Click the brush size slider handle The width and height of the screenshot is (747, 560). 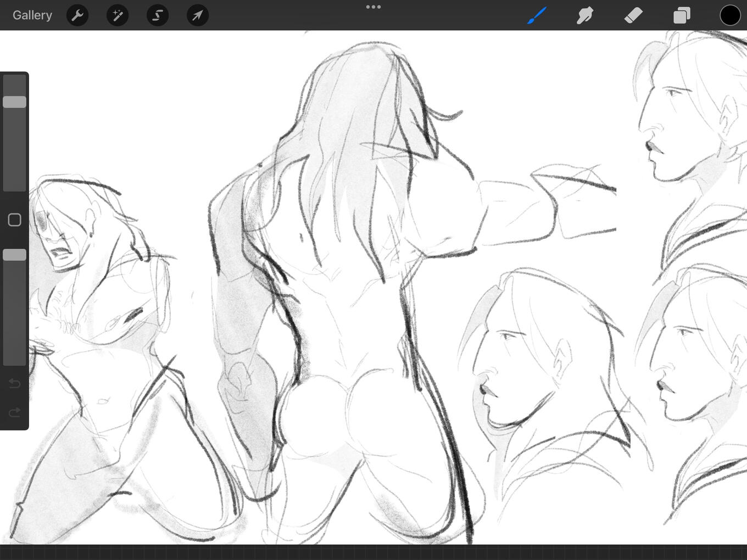(x=15, y=102)
